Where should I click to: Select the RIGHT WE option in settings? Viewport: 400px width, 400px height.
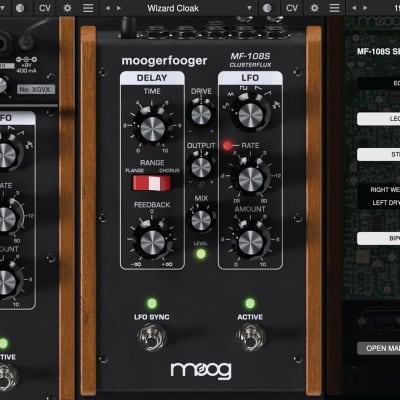point(385,190)
